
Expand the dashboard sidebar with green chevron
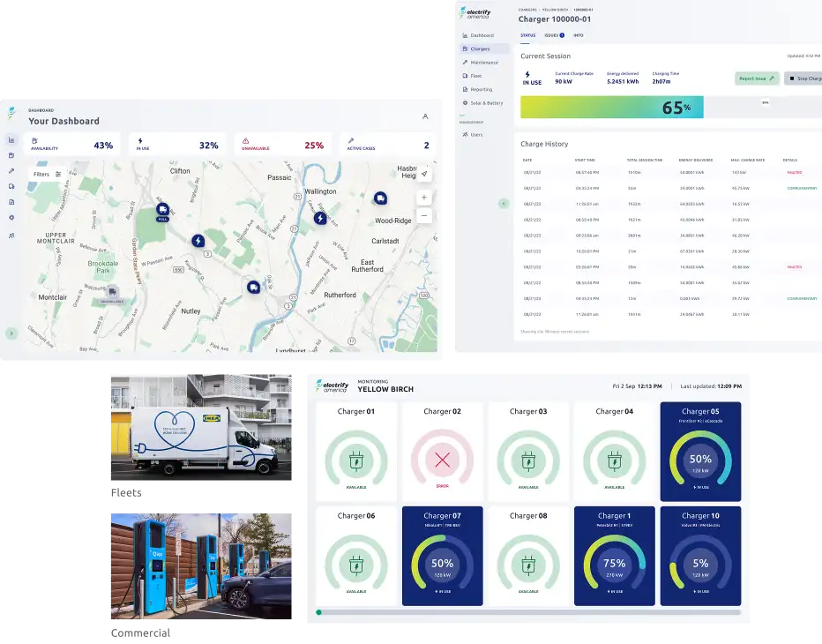(x=11, y=333)
